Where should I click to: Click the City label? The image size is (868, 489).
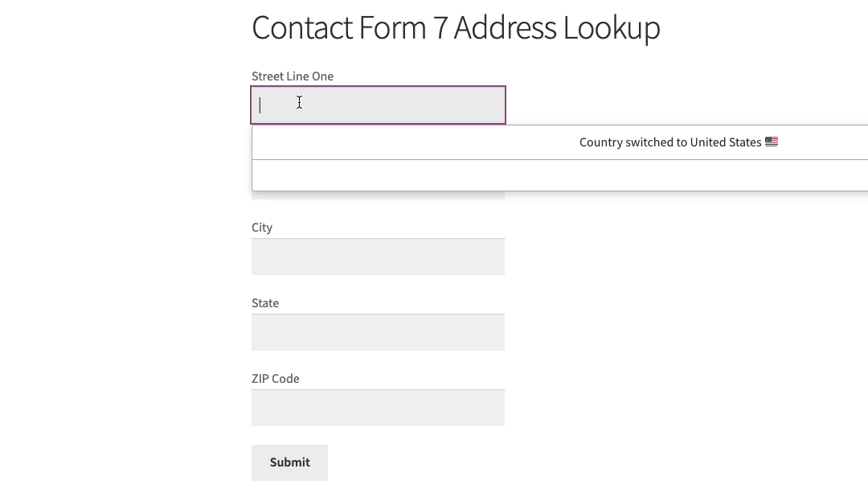(262, 228)
